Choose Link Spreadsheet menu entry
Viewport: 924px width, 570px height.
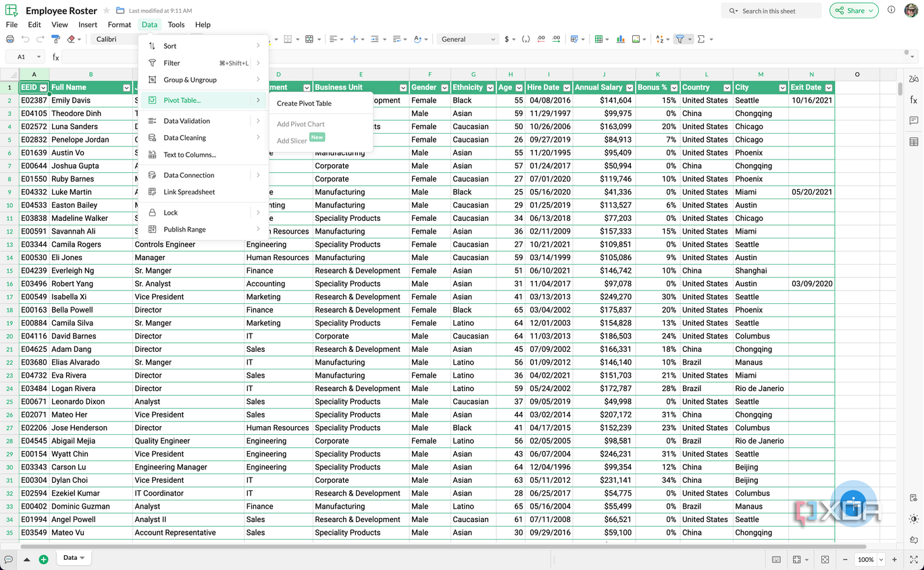coord(203,192)
